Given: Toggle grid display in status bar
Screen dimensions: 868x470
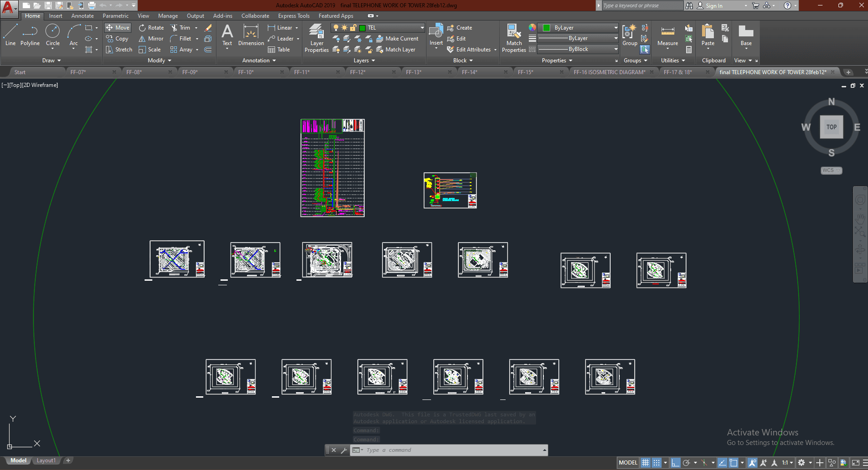Looking at the screenshot, I should [645, 463].
